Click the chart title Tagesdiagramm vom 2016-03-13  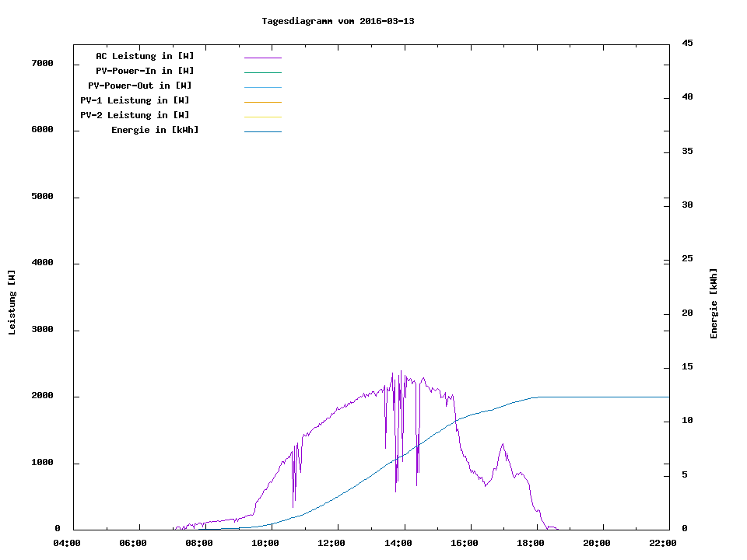pyautogui.click(x=338, y=21)
